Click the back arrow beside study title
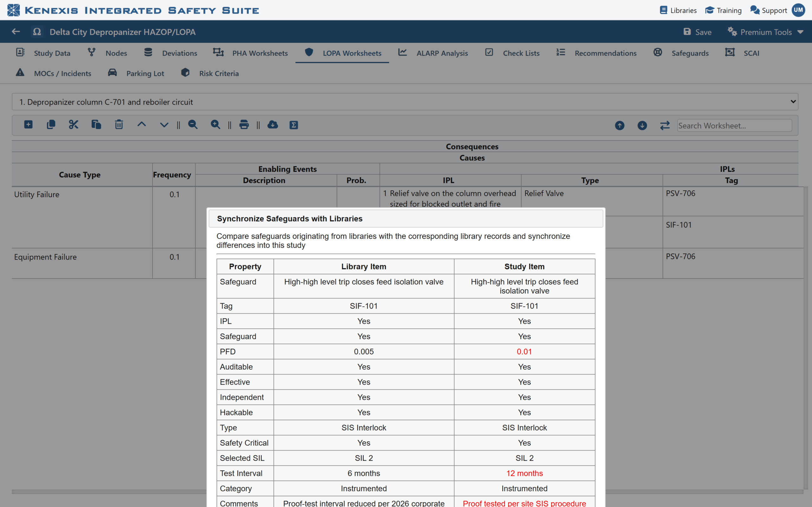This screenshot has width=812, height=507. pyautogui.click(x=16, y=31)
